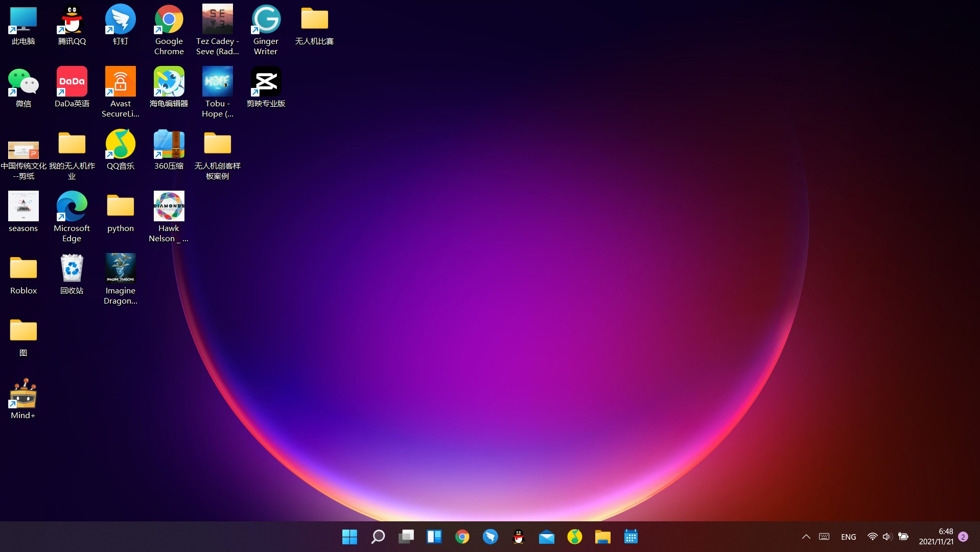Open notification center badge showing 2

963,537
